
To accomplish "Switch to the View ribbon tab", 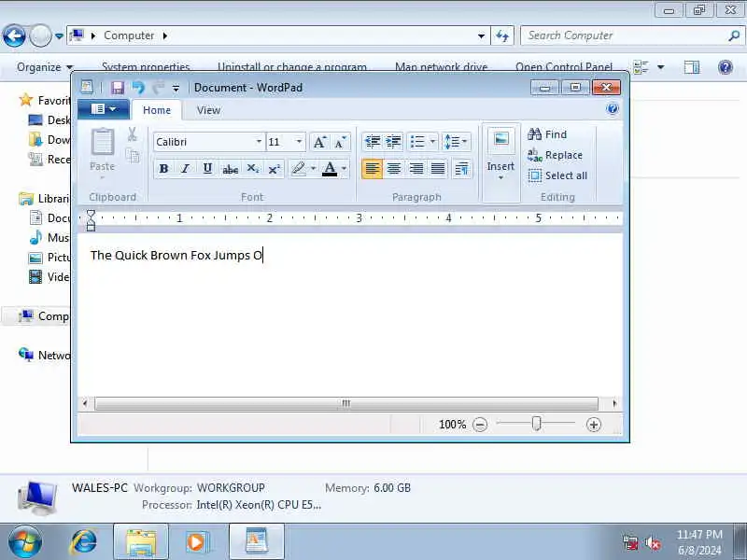I will tap(208, 110).
